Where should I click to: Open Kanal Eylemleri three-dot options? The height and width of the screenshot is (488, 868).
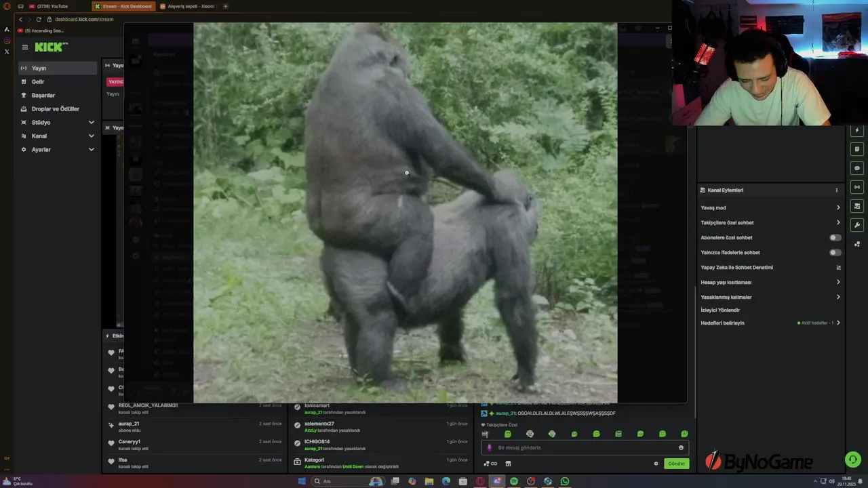pos(837,190)
